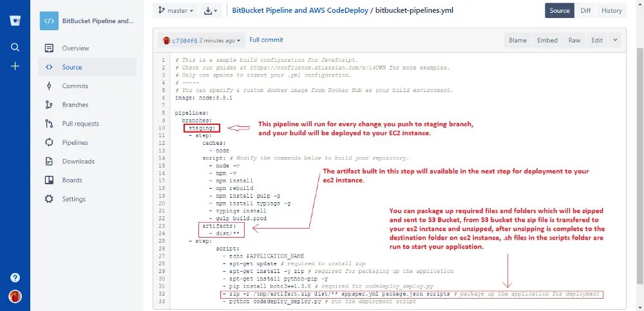Image resolution: width=644 pixels, height=311 pixels.
Task: Open the Bitbucket logo home icon
Action: [15, 21]
